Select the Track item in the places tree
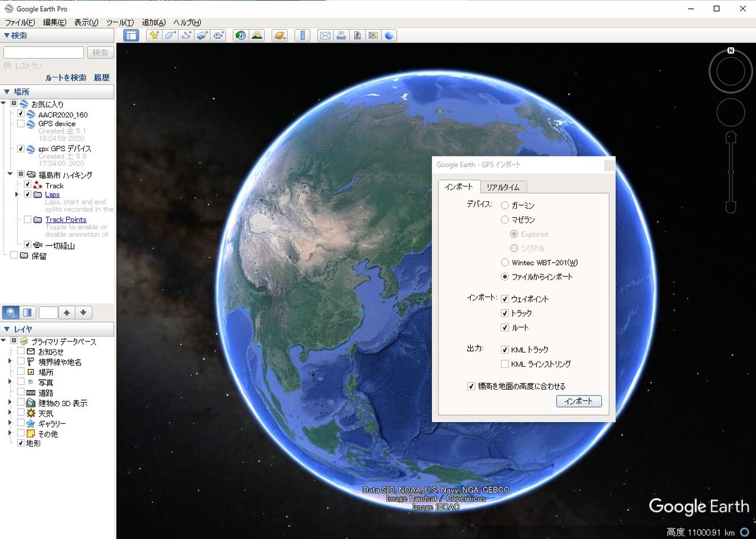756x539 pixels. 54,185
